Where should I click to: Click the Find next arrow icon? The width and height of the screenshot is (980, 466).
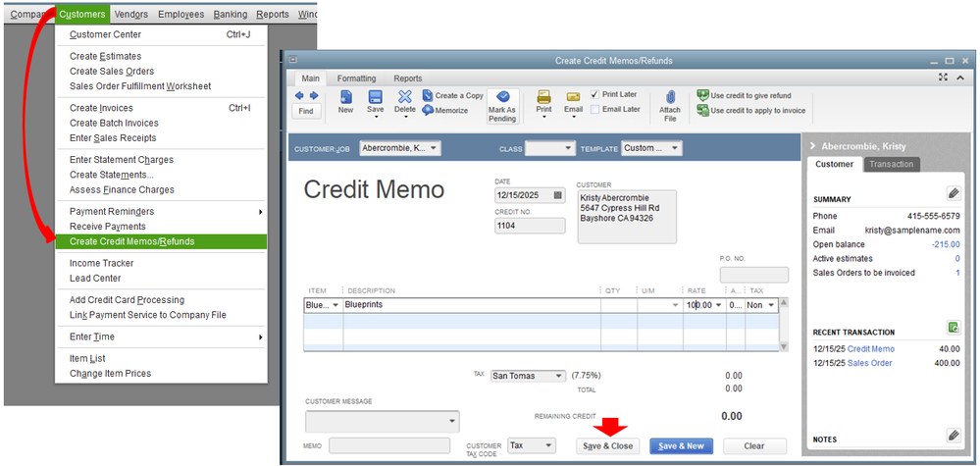(x=314, y=95)
